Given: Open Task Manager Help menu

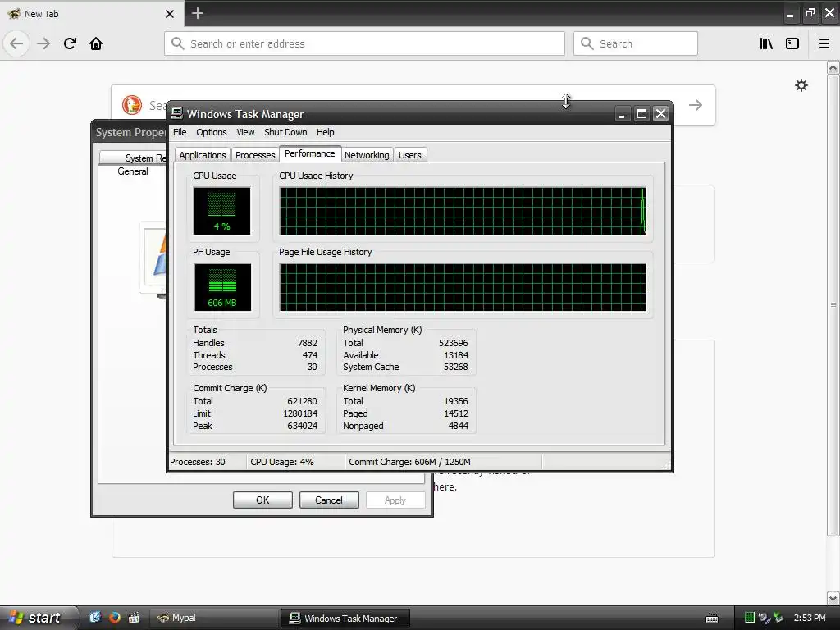Looking at the screenshot, I should click(325, 132).
